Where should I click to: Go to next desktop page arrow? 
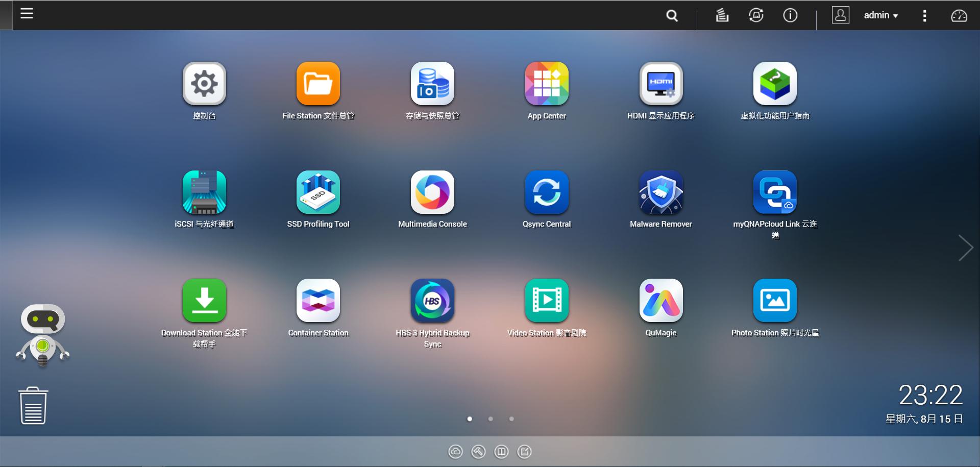[965, 248]
